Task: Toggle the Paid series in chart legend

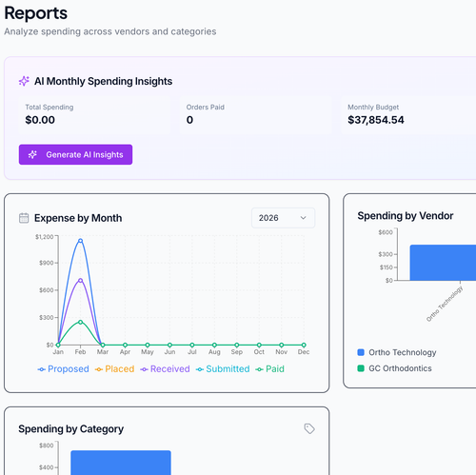Action: coord(269,369)
